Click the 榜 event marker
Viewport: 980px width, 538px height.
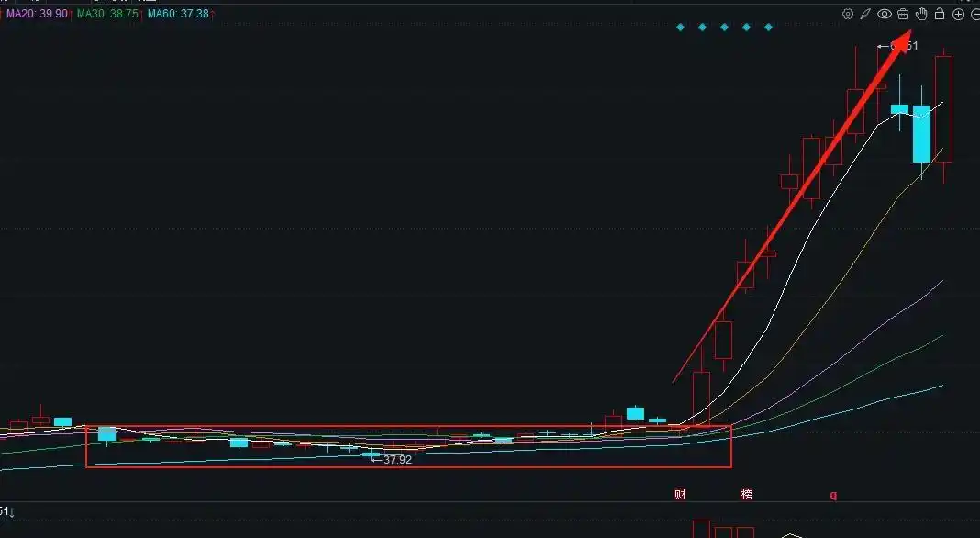click(x=746, y=495)
